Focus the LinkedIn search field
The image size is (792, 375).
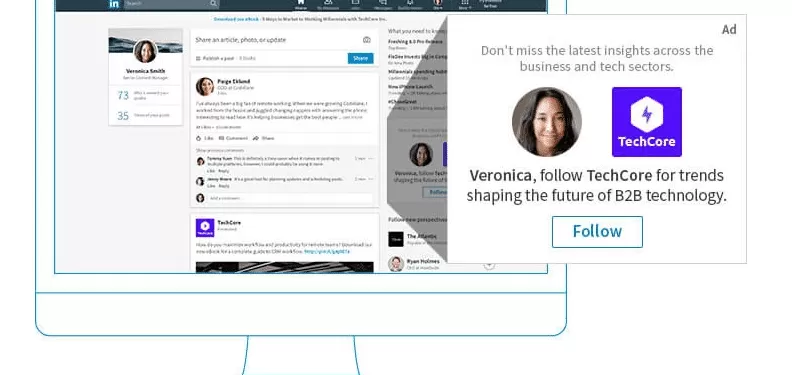tap(171, 4)
